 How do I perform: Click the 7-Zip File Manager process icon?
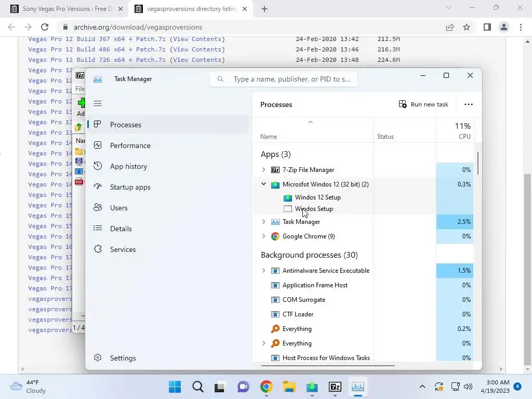coord(275,170)
